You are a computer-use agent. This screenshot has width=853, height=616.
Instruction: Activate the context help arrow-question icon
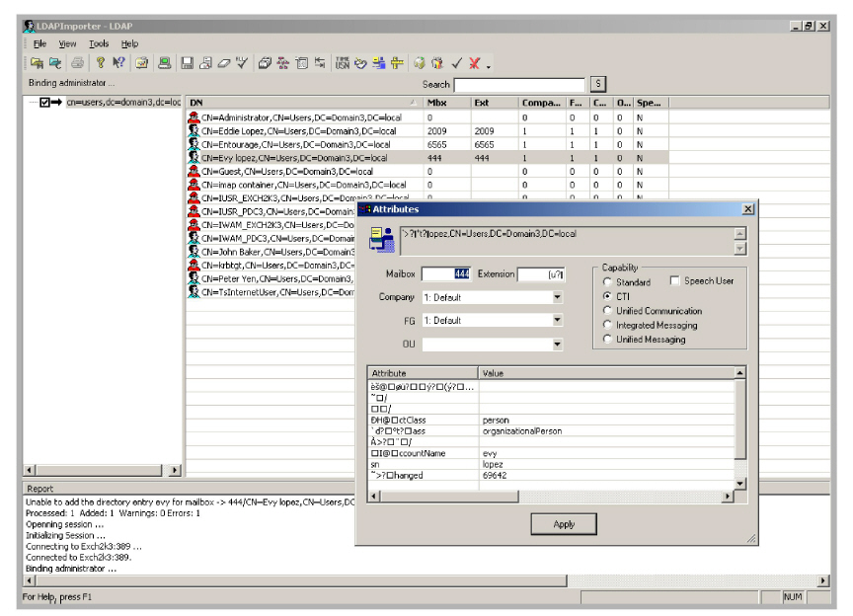[118, 63]
